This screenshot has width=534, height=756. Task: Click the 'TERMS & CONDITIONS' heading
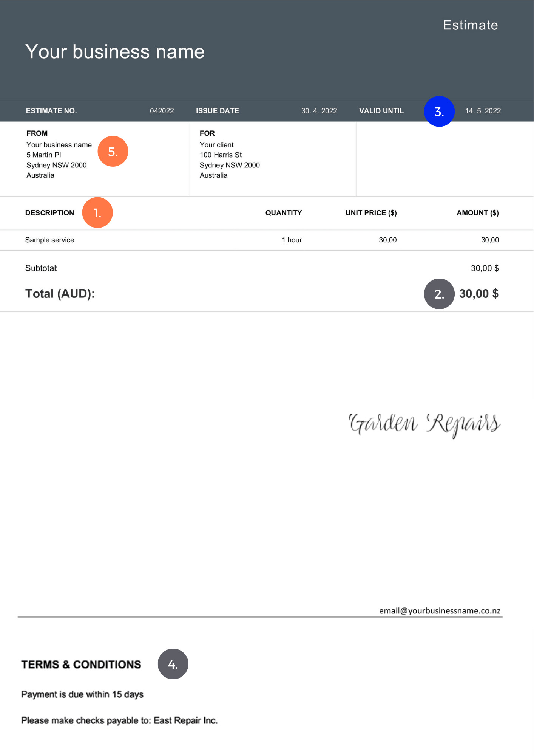[81, 665]
